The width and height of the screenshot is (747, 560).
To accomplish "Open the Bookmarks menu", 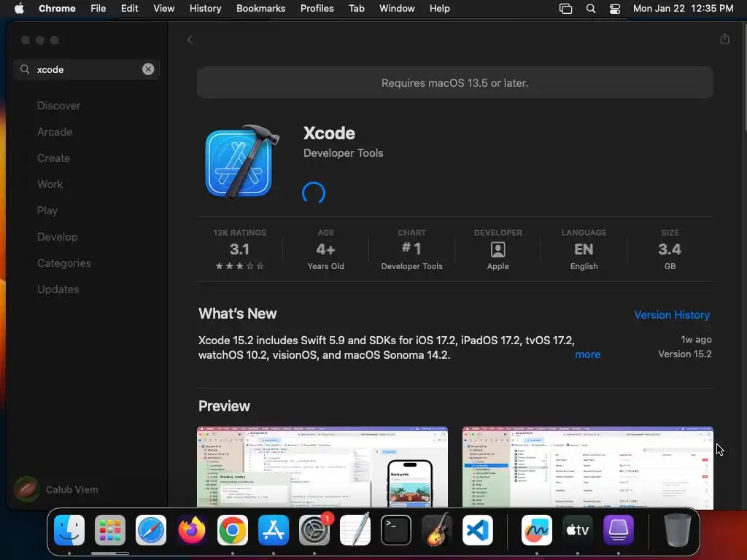I will [x=260, y=9].
